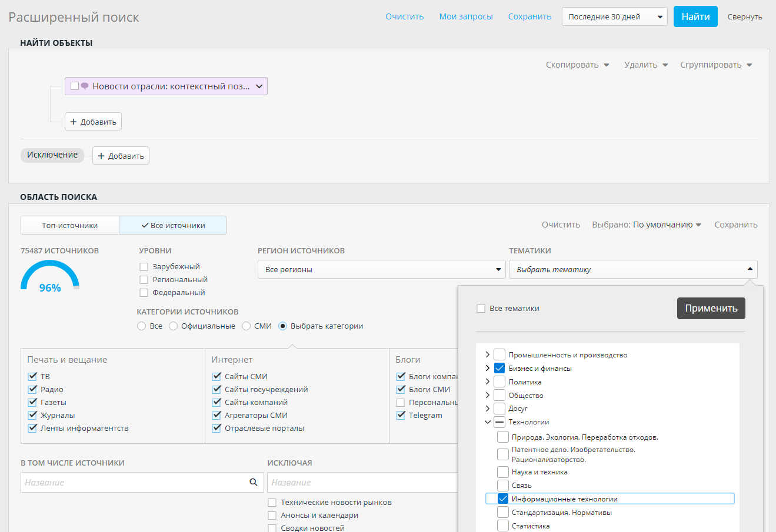This screenshot has height=532, width=776.
Task: Uncheck Сайты госучреждений checkbox
Action: [x=217, y=389]
